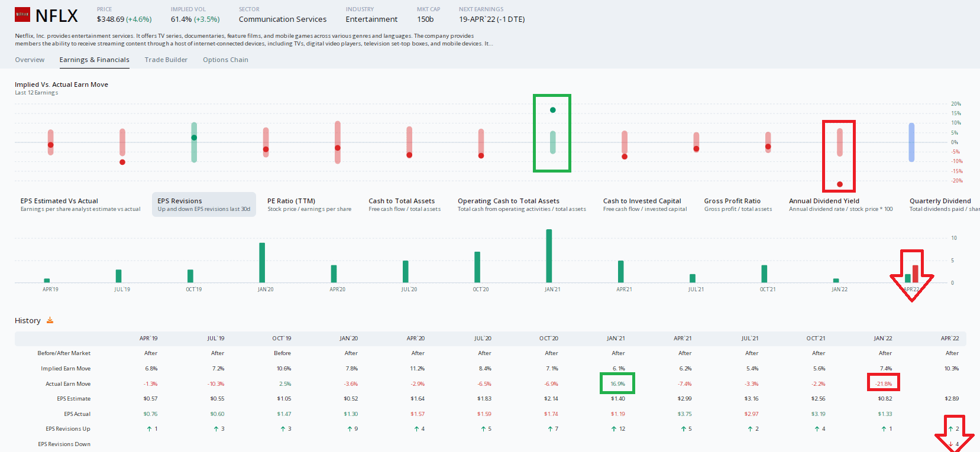Image resolution: width=980 pixels, height=452 pixels.
Task: Click the EPS Actual row label
Action: (77, 414)
